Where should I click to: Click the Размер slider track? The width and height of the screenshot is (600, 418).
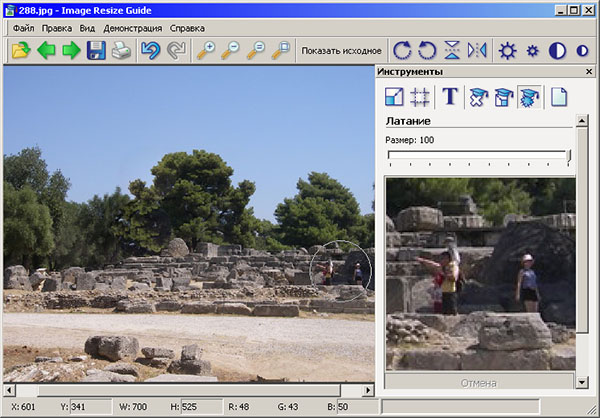click(x=478, y=154)
